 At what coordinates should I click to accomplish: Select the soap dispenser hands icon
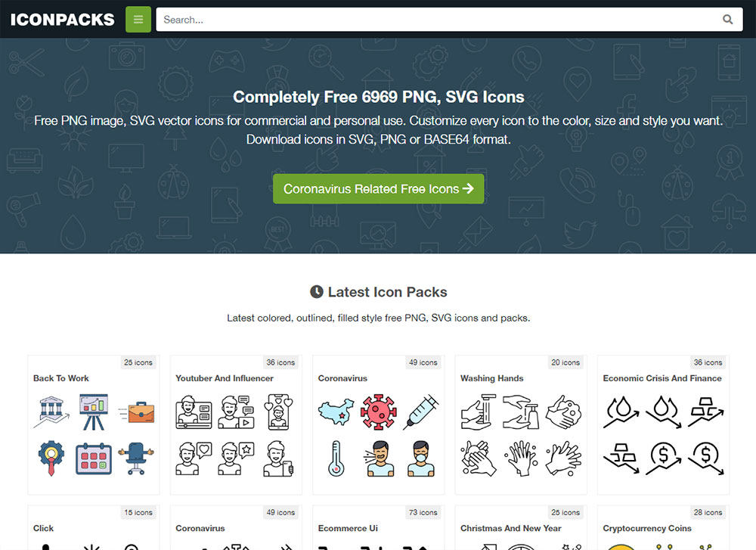pyautogui.click(x=521, y=412)
